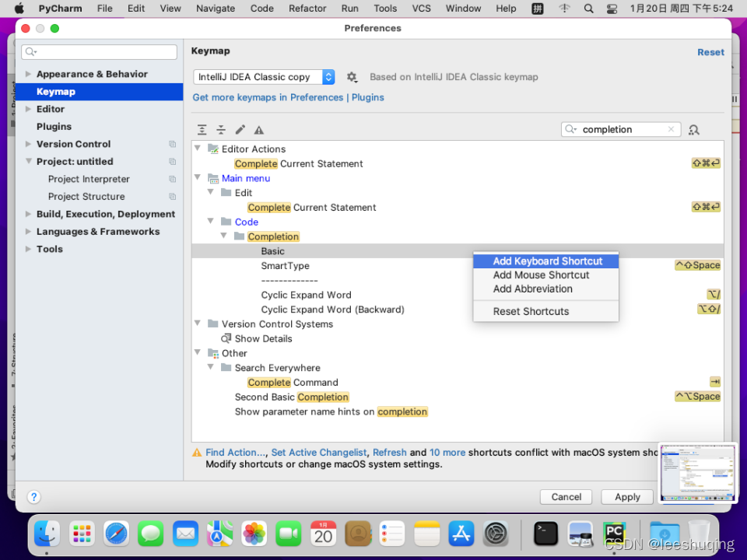
Task: Open Messages from the Dock
Action: click(x=150, y=533)
